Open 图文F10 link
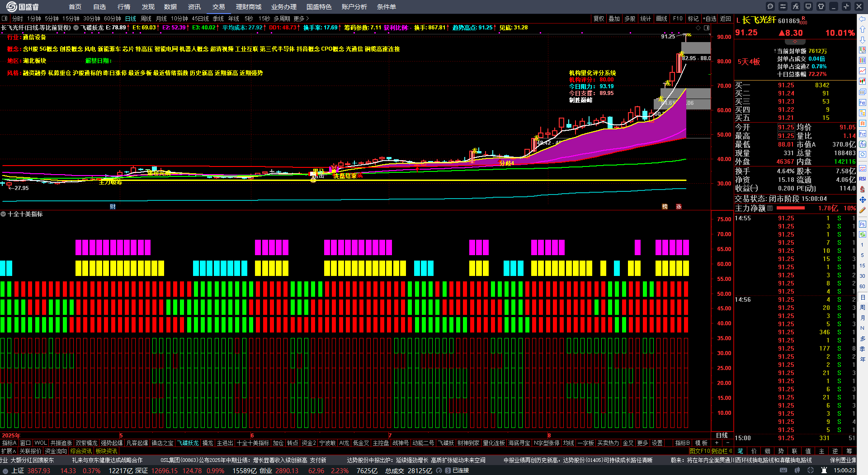868x475 pixels. [x=699, y=451]
